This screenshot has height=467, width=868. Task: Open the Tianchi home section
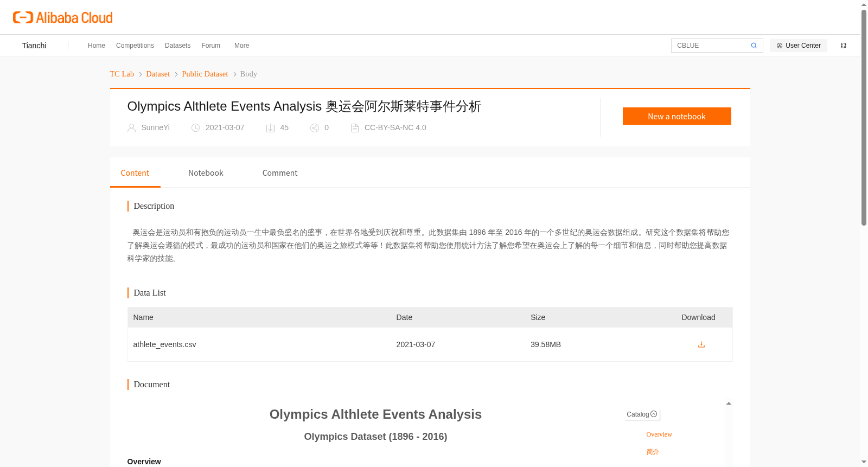(34, 46)
